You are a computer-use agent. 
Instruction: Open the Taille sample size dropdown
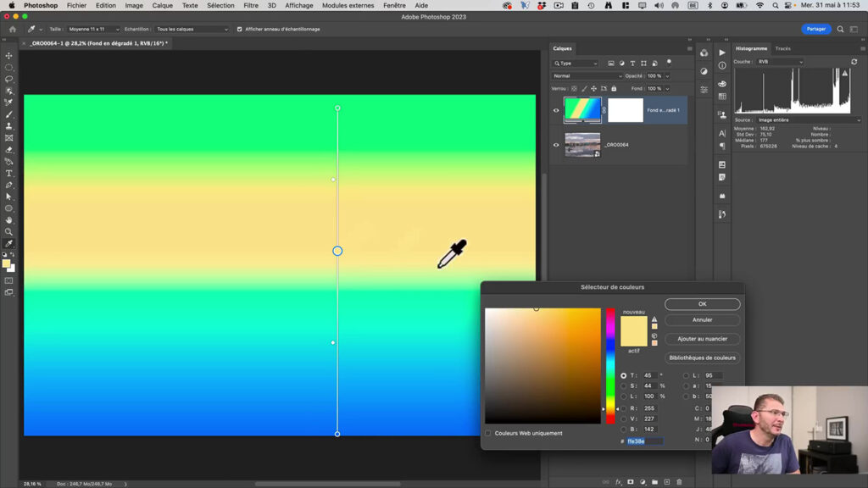tap(93, 30)
